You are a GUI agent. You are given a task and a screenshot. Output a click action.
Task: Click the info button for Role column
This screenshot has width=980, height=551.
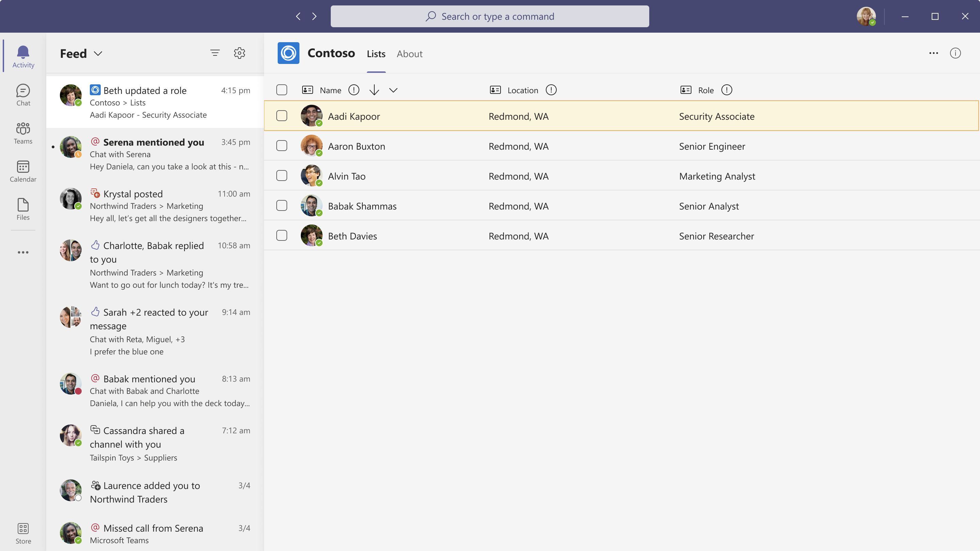(725, 89)
